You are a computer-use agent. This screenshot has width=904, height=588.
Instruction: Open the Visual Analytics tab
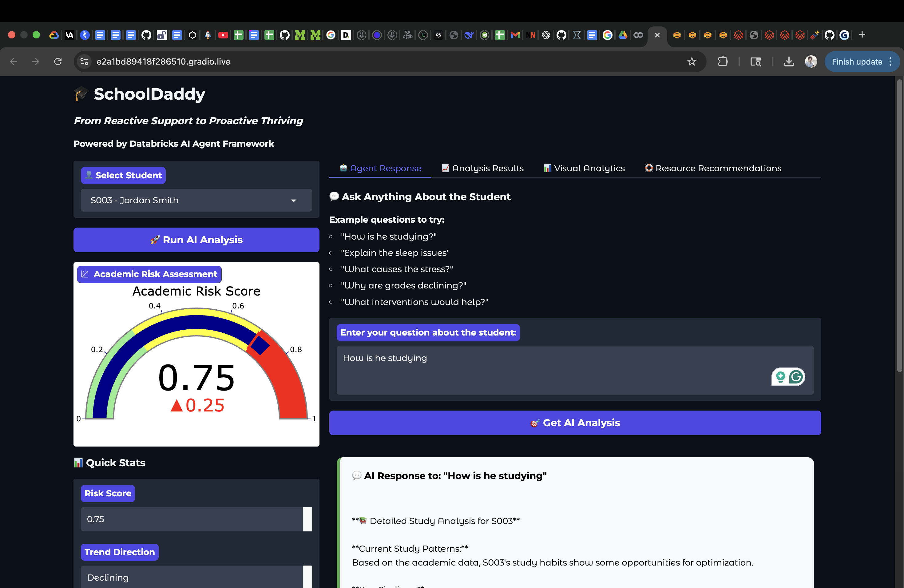584,168
